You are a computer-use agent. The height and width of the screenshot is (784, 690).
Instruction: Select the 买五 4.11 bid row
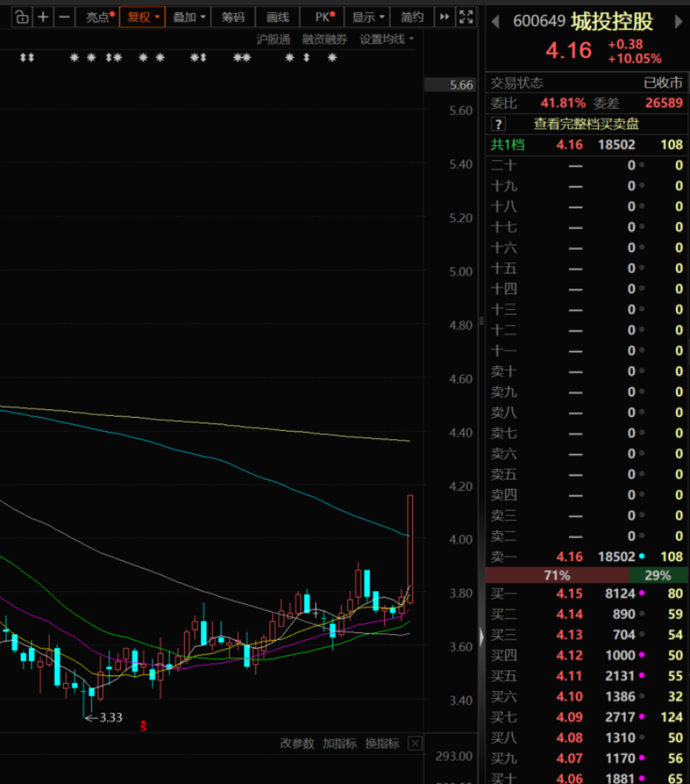pyautogui.click(x=586, y=676)
